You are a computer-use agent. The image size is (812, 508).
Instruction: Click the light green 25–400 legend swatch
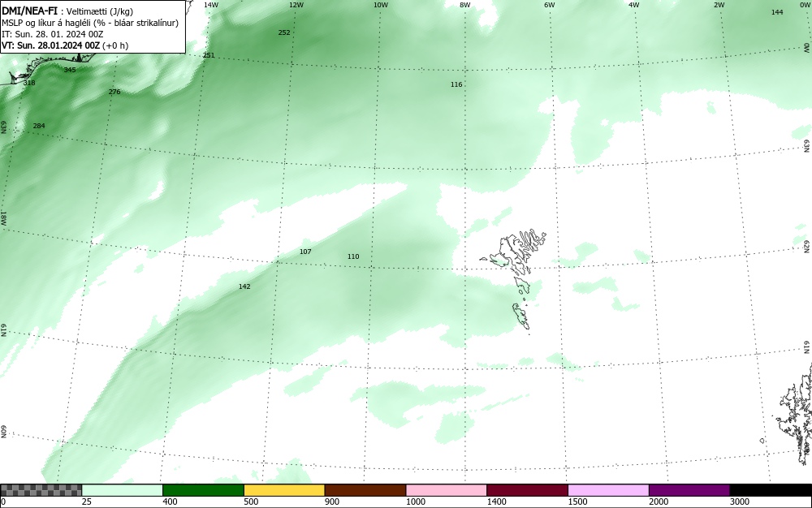point(123,490)
